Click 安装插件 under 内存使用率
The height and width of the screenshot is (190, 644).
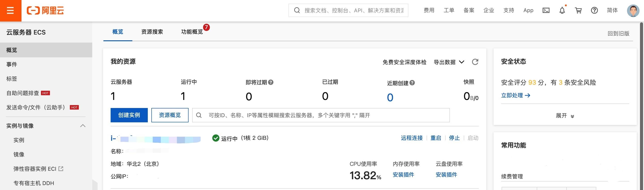pos(403,175)
